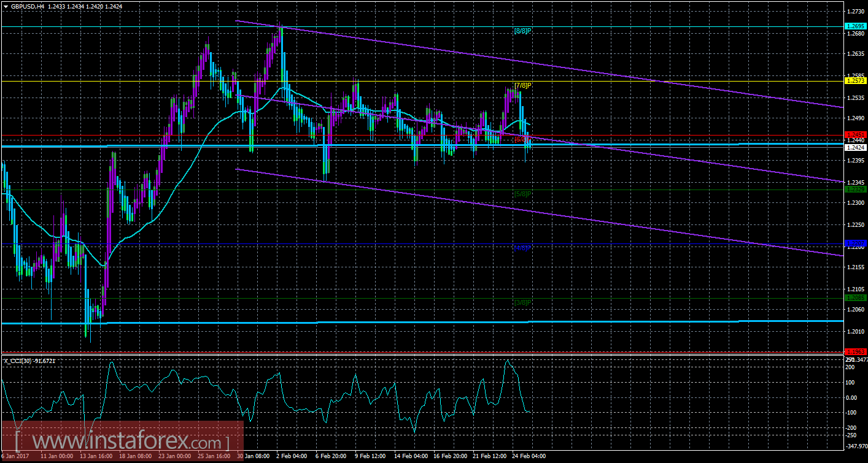Click the cyan 1.2695 price tag
Viewport: 868px width, 463px height.
pyautogui.click(x=855, y=27)
